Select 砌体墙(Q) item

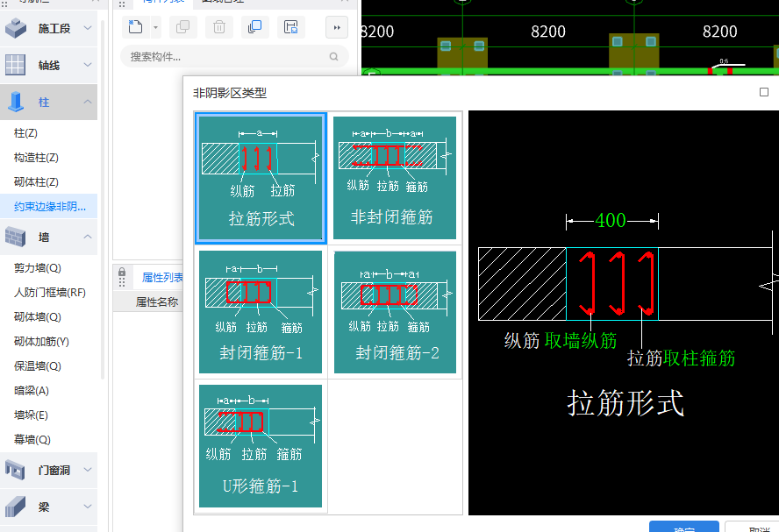[38, 317]
